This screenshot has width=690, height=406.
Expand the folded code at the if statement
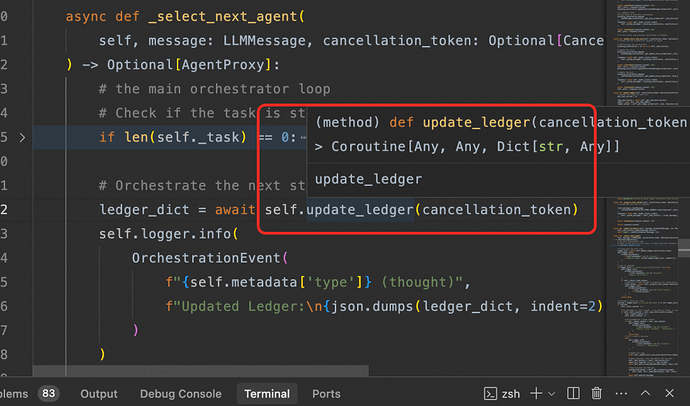[x=23, y=137]
